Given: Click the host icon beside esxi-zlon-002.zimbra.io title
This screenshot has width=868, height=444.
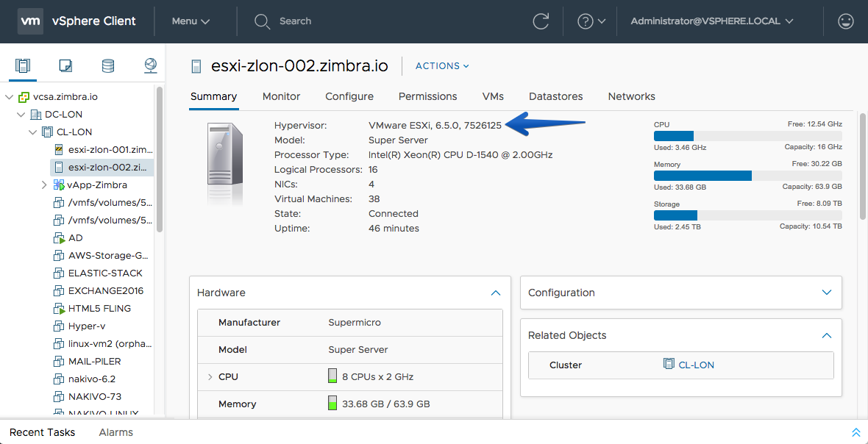Looking at the screenshot, I should pos(196,66).
